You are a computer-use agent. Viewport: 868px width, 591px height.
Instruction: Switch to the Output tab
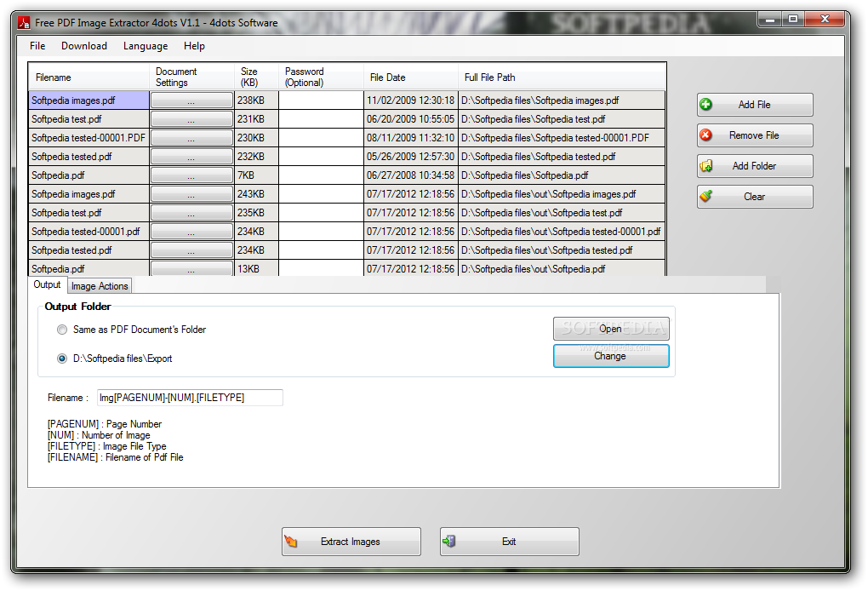pyautogui.click(x=47, y=284)
